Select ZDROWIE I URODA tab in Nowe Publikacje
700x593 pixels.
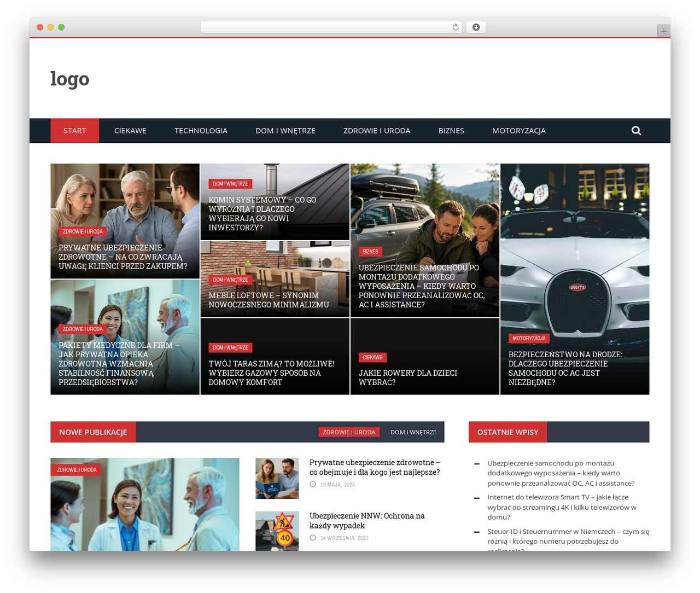[349, 432]
